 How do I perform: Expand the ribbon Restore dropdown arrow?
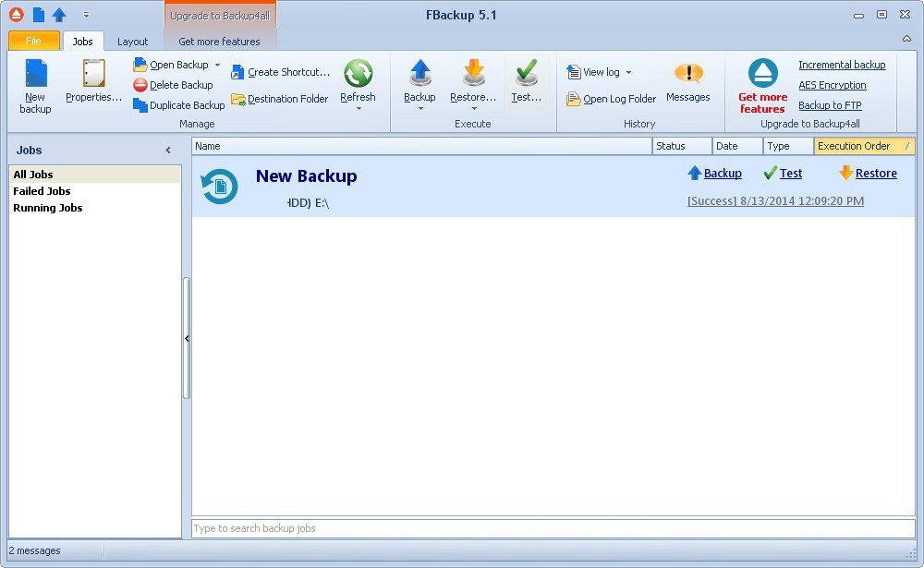point(474,108)
